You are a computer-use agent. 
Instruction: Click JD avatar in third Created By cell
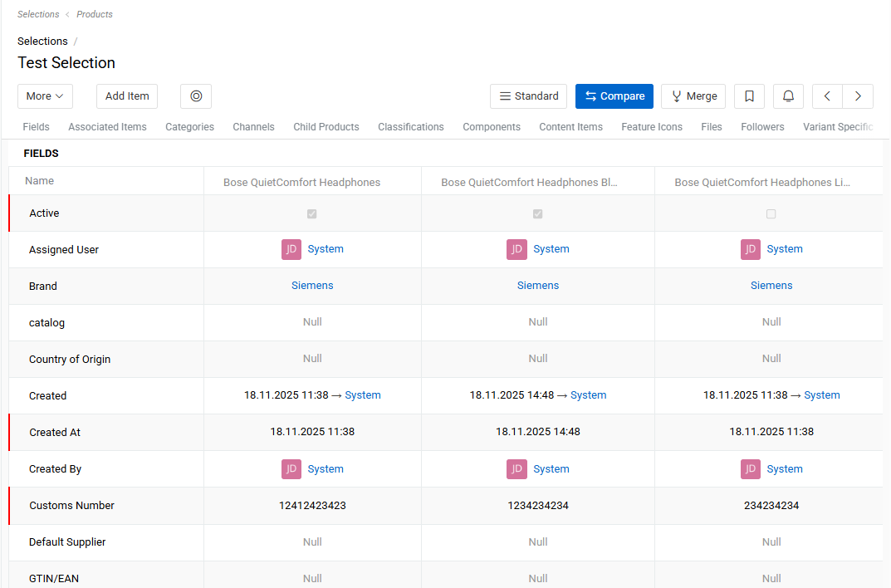click(751, 469)
